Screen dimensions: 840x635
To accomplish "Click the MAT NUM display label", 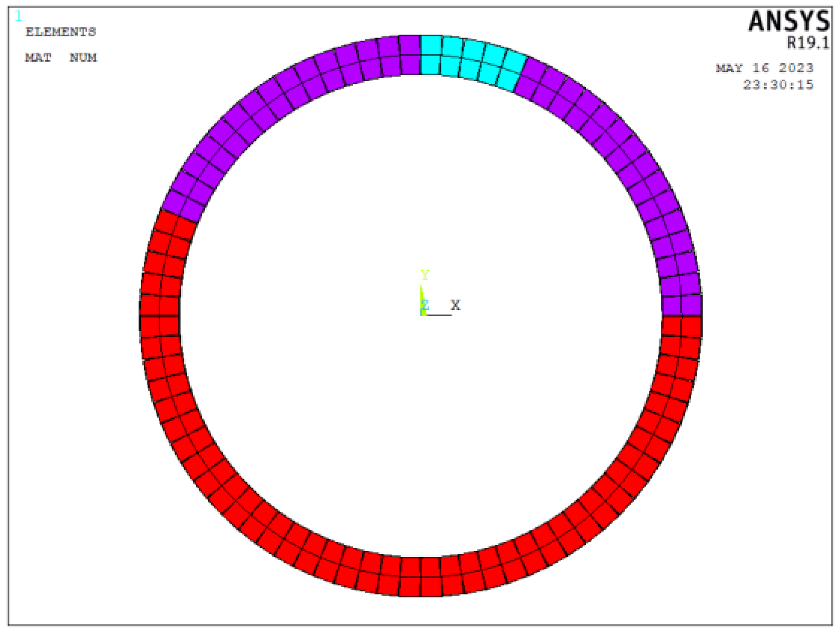I will 60,57.
